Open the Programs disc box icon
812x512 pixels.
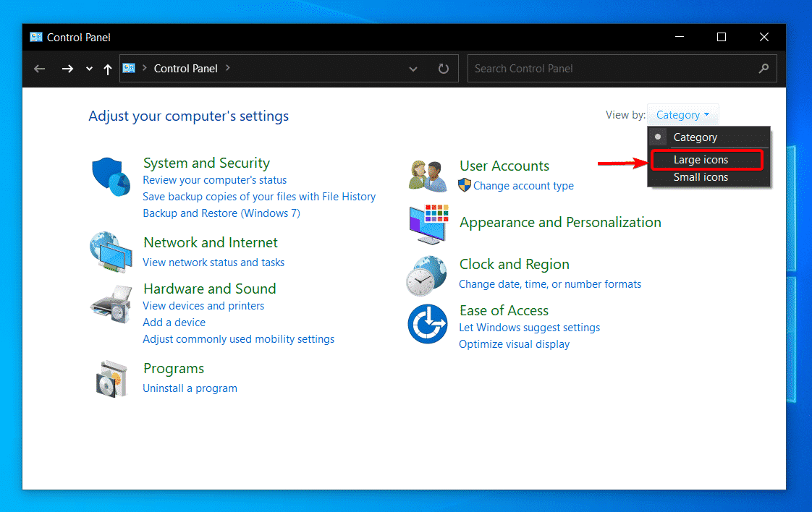(111, 380)
